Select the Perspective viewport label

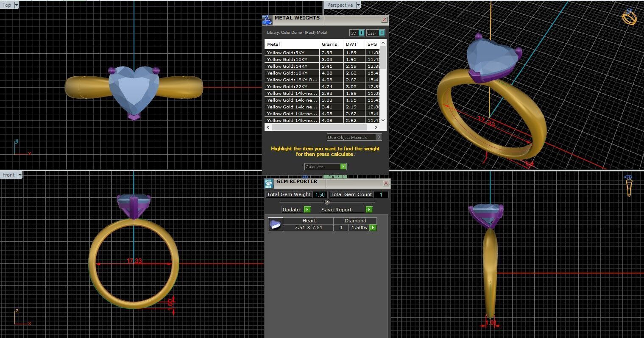340,5
